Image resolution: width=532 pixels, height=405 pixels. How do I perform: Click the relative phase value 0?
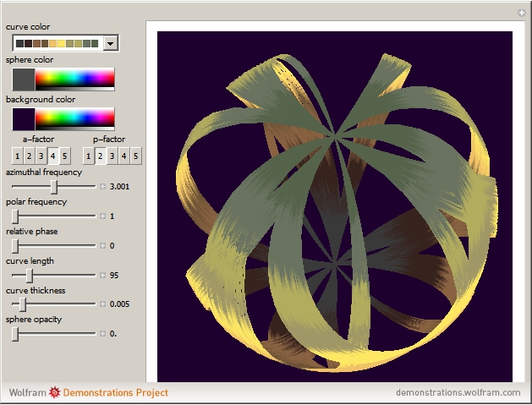[x=112, y=245]
